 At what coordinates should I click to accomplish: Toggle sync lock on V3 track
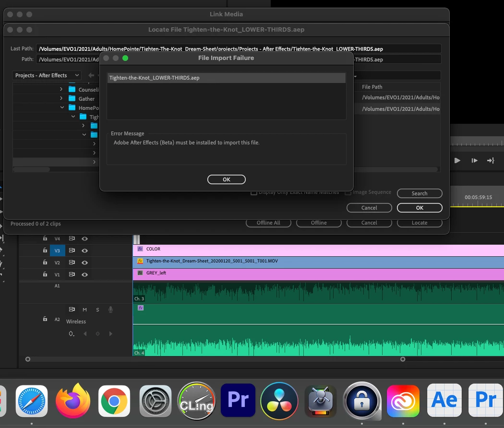point(72,250)
